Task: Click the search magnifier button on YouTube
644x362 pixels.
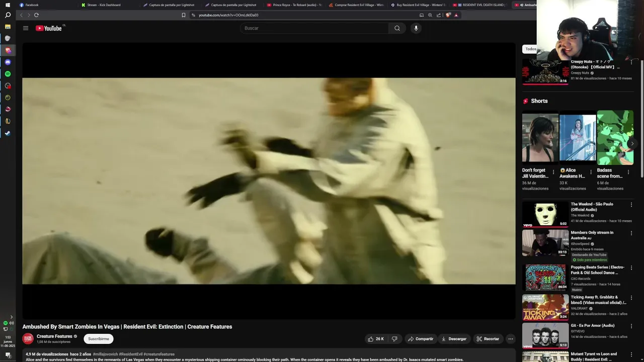Action: (x=397, y=28)
